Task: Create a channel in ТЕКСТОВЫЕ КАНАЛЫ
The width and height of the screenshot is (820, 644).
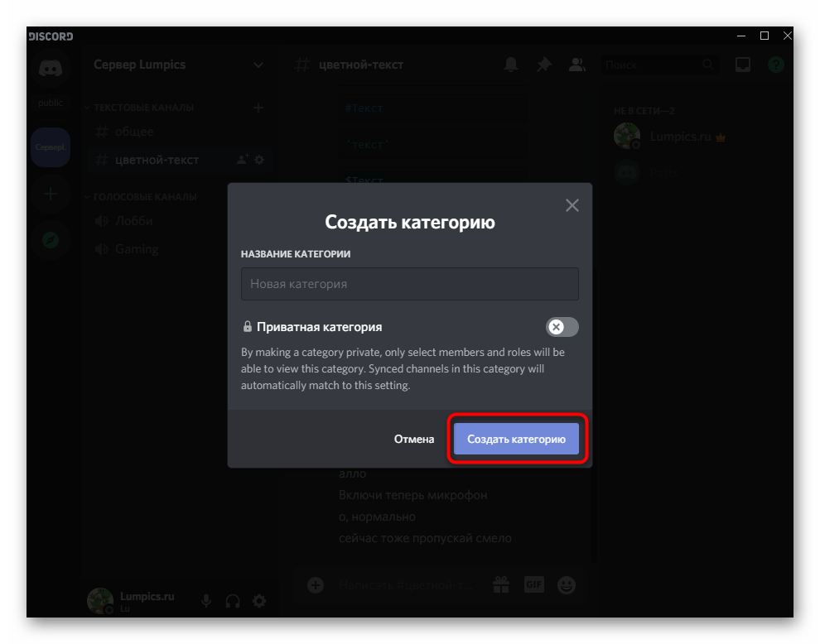Action: point(258,108)
